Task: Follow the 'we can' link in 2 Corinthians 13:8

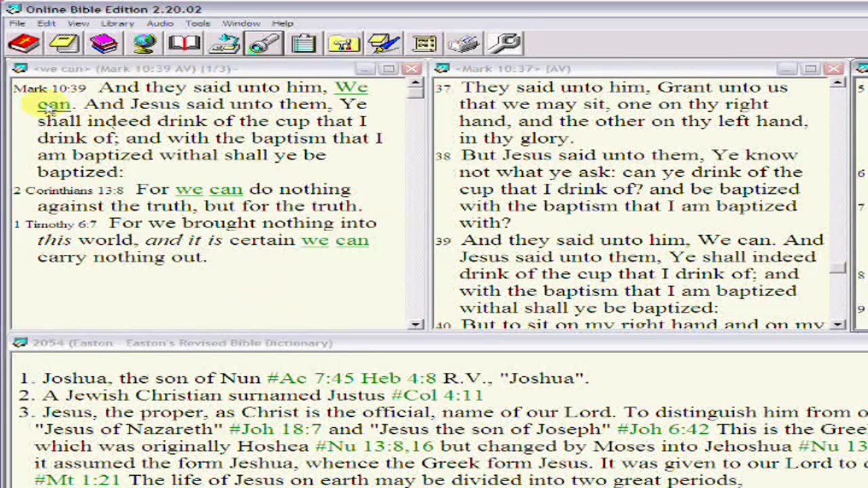Action: coord(209,189)
